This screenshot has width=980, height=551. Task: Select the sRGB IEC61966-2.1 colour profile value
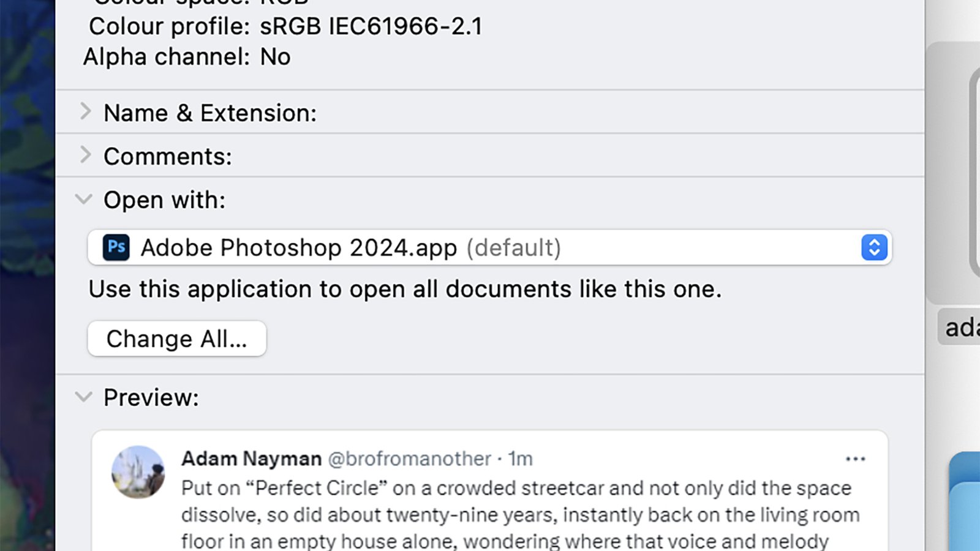[371, 26]
